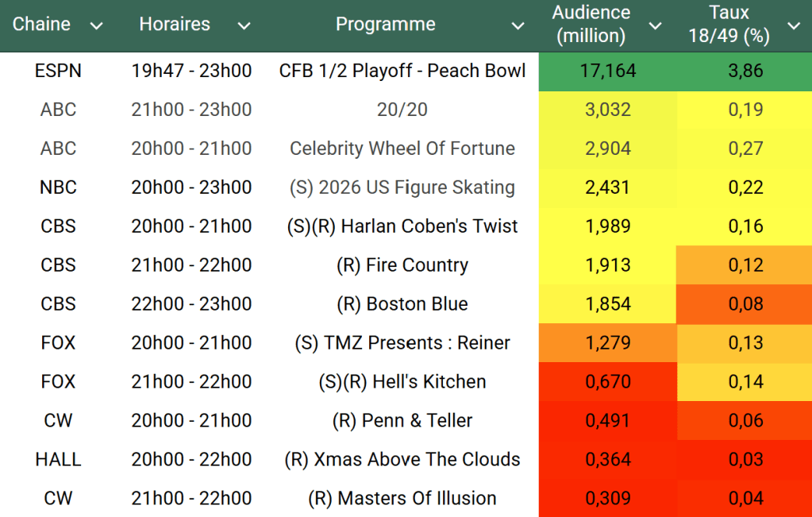Screen dimensions: 812x517
Task: Expand the Horaires column filter arrow
Action: (244, 26)
